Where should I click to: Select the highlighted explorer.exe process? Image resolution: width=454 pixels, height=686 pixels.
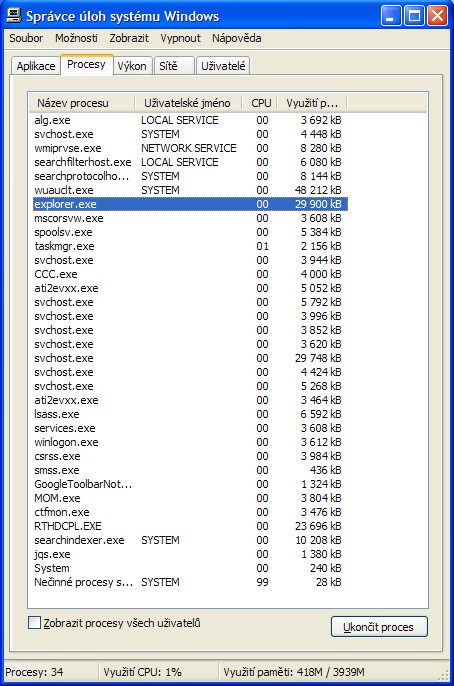point(190,204)
